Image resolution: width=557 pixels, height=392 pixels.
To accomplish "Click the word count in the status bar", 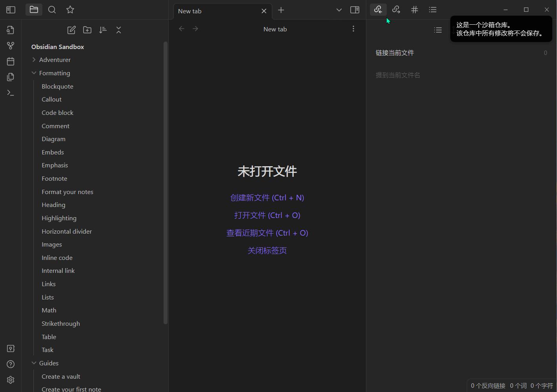I will tap(519, 385).
